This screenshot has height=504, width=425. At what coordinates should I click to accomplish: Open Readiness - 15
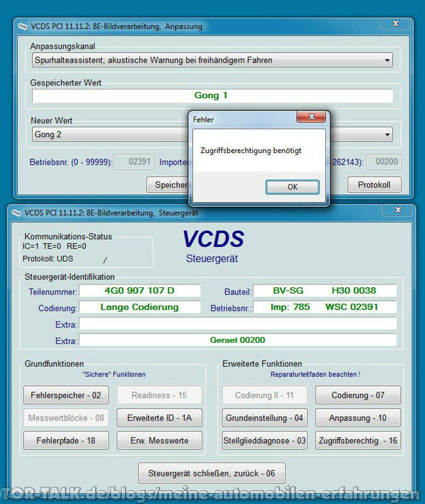159,395
